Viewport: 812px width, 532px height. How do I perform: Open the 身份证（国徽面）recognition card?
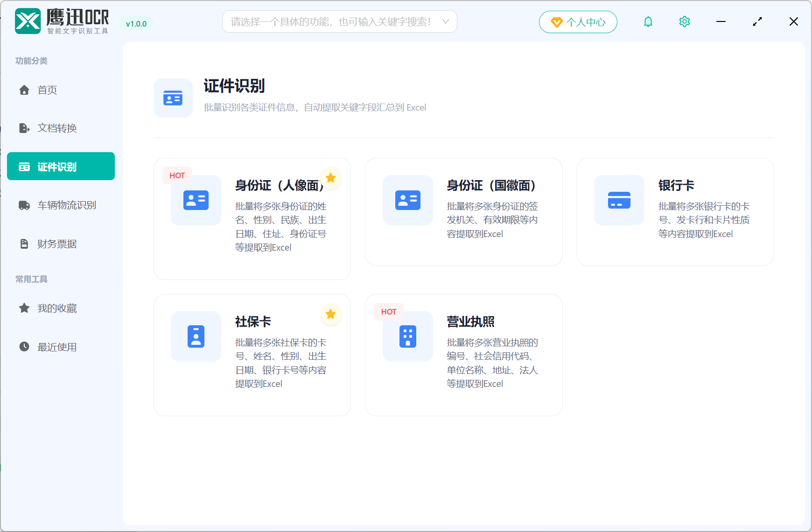pyautogui.click(x=463, y=211)
